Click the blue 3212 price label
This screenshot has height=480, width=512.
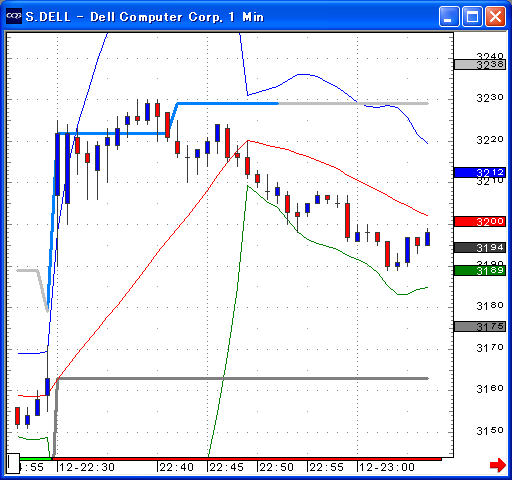pos(480,172)
